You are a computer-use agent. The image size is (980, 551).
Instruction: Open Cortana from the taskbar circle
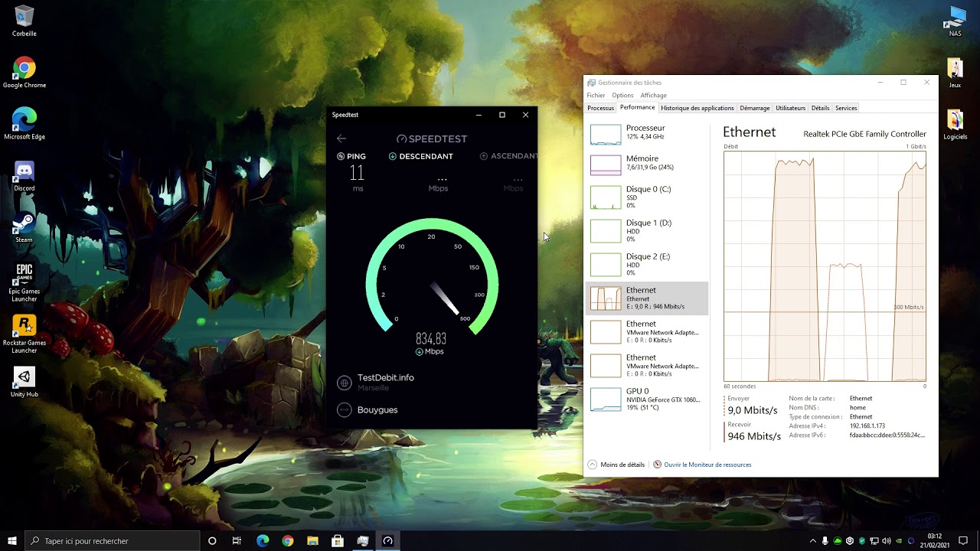click(212, 541)
